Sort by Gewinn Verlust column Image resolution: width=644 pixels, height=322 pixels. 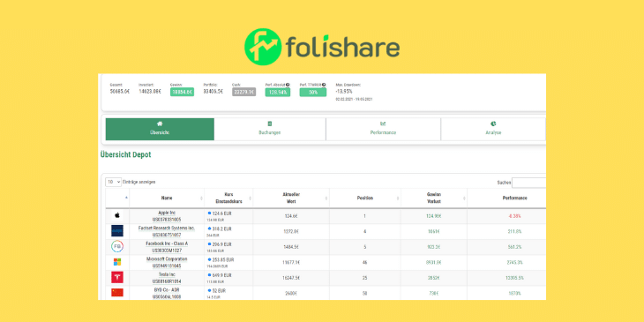[434, 198]
